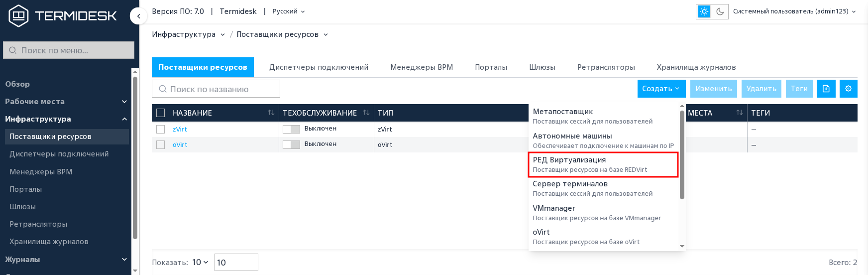868x275 pixels.
Task: Focus the Поиск по названию field
Action: 216,89
